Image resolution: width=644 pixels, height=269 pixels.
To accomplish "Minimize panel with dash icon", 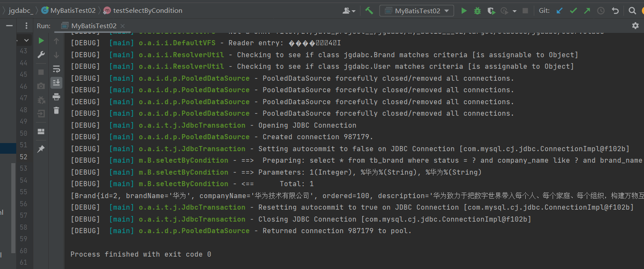I will (x=9, y=26).
